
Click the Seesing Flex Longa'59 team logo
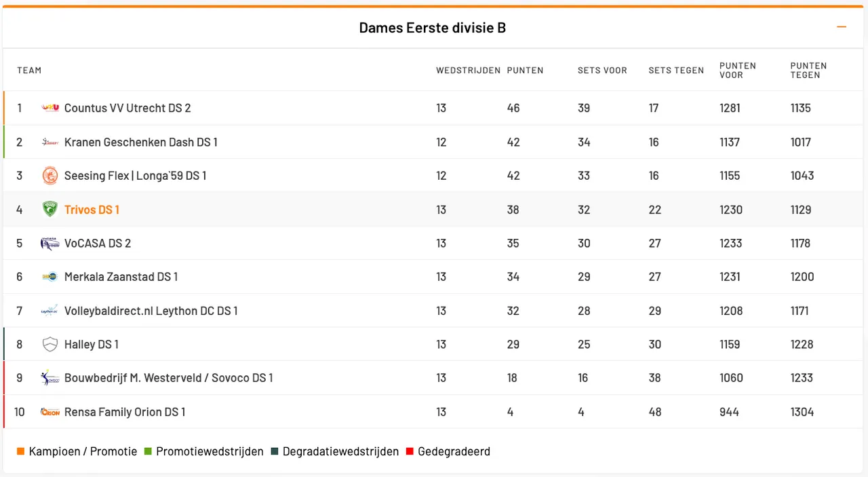point(50,176)
